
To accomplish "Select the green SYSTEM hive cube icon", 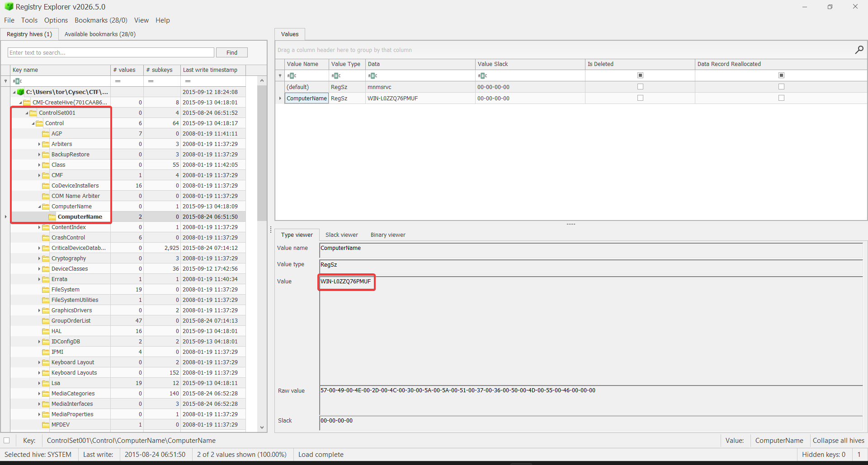I will click(x=21, y=92).
